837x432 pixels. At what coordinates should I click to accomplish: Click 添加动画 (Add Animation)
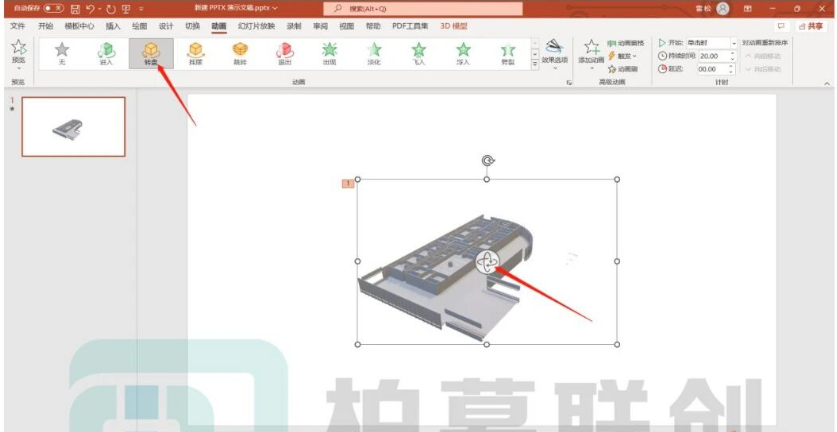coord(591,54)
